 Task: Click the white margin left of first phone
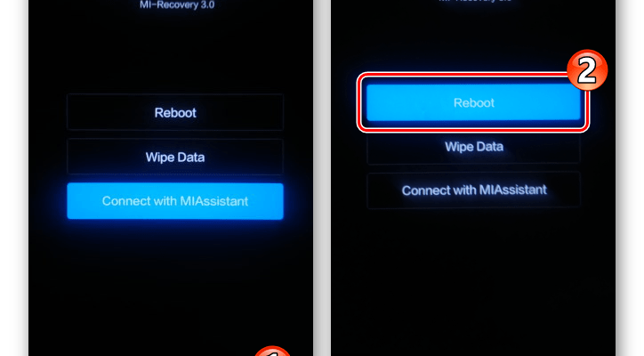pos(12,178)
